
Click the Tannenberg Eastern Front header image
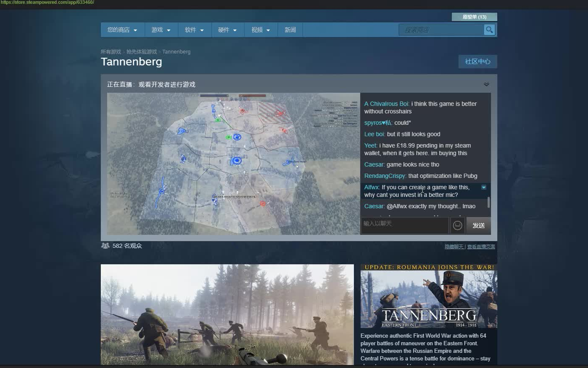click(x=429, y=296)
